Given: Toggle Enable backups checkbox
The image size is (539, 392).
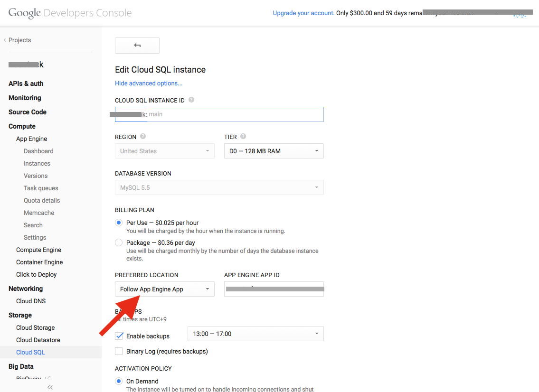Looking at the screenshot, I should point(119,336).
